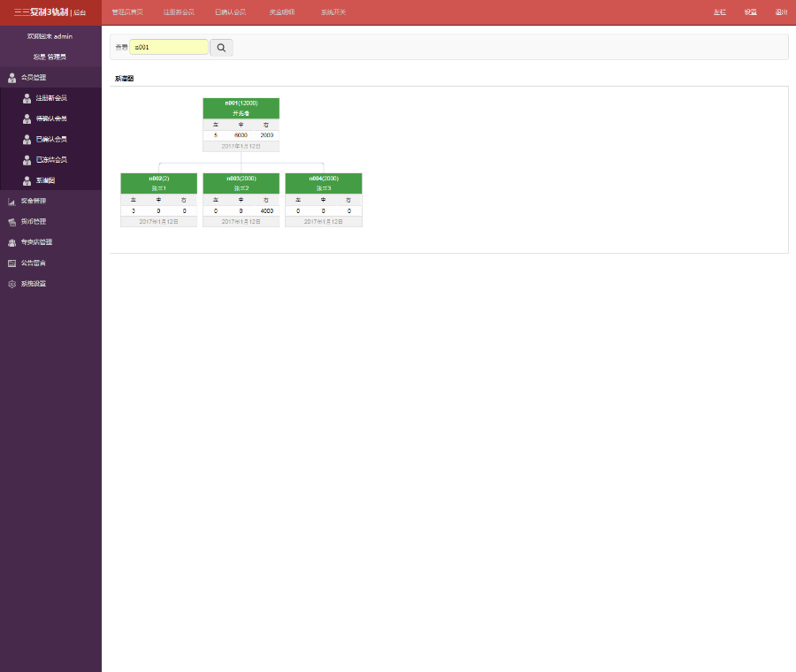
Task: Open 系统开关 in the top navigation
Action: click(x=333, y=12)
